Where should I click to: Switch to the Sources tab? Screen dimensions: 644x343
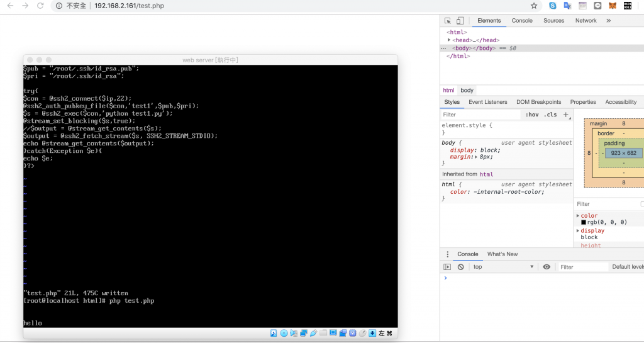[553, 21]
